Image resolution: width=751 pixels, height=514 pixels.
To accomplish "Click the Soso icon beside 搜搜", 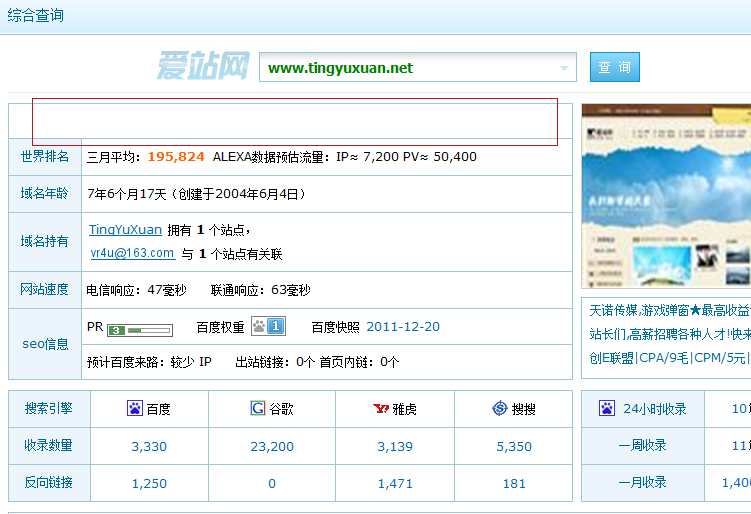I will 500,408.
